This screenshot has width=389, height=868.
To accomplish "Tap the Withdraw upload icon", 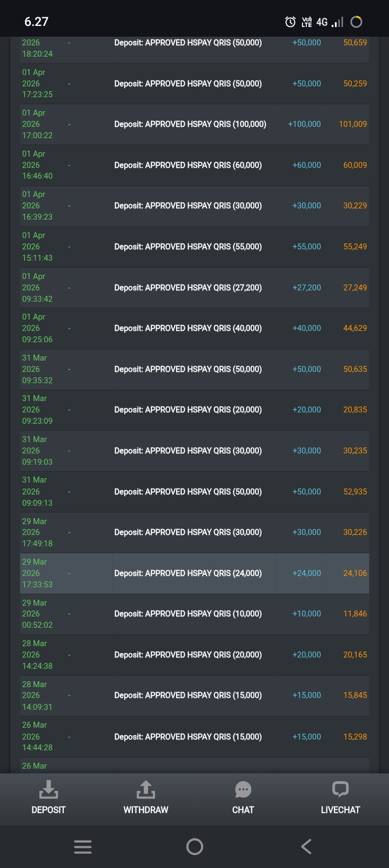I will click(x=146, y=789).
